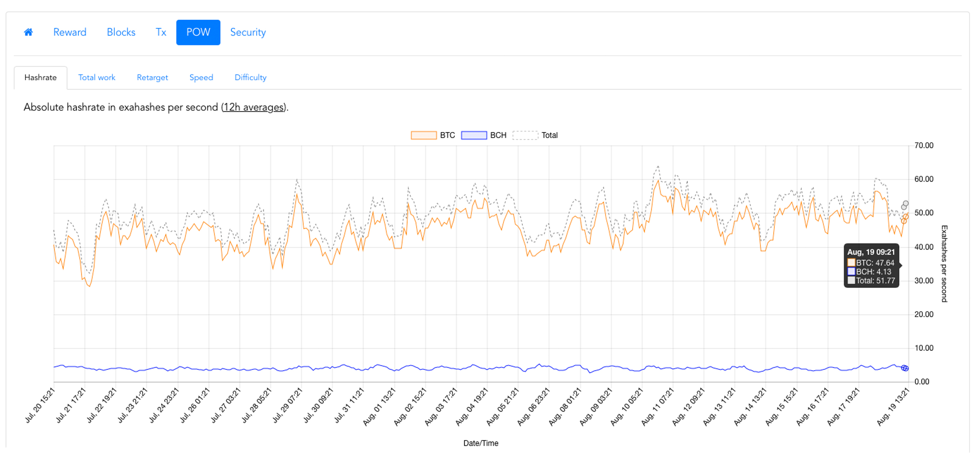This screenshot has height=455, width=980.
Task: Open the Reward tab
Action: point(70,32)
